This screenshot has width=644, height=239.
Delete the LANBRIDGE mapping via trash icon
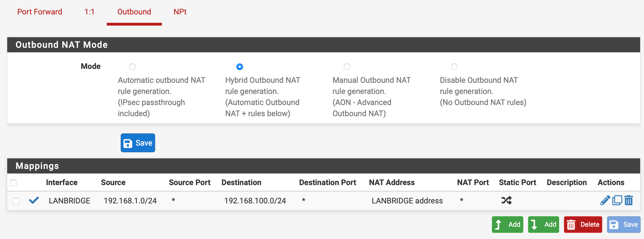point(629,200)
